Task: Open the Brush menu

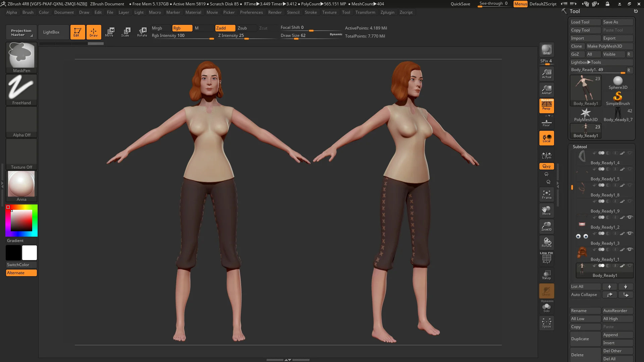Action: (28, 12)
